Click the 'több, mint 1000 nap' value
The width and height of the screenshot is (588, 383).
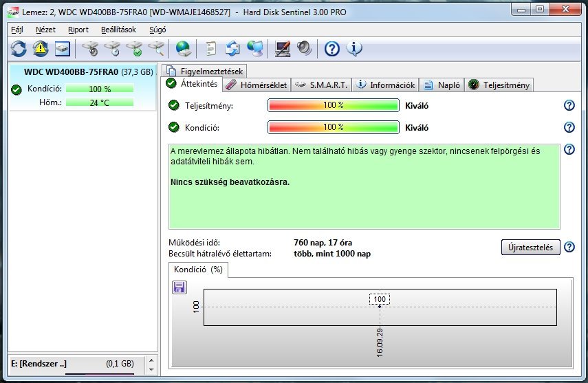(332, 254)
